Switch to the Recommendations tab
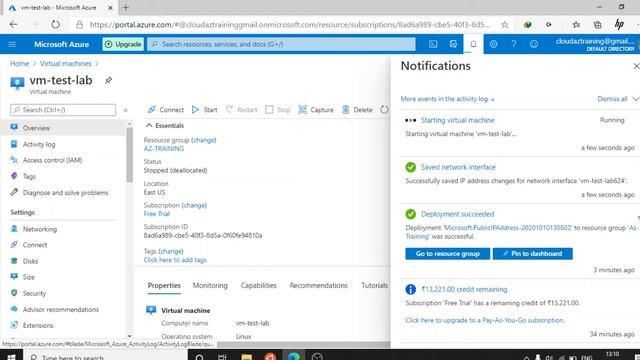 (x=318, y=285)
